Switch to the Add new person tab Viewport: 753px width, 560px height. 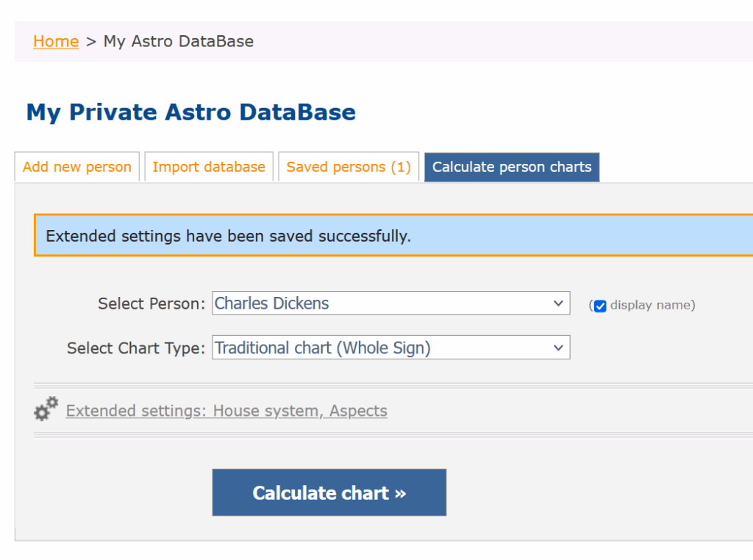77,167
